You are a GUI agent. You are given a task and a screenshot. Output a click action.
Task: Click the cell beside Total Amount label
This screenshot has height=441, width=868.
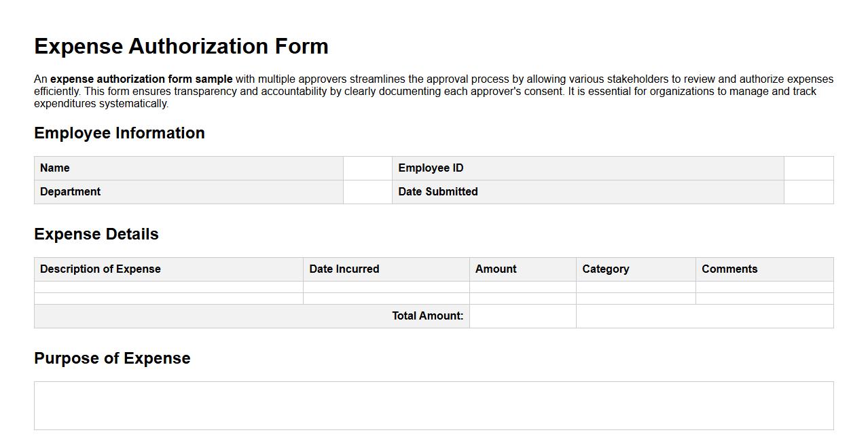(x=522, y=315)
